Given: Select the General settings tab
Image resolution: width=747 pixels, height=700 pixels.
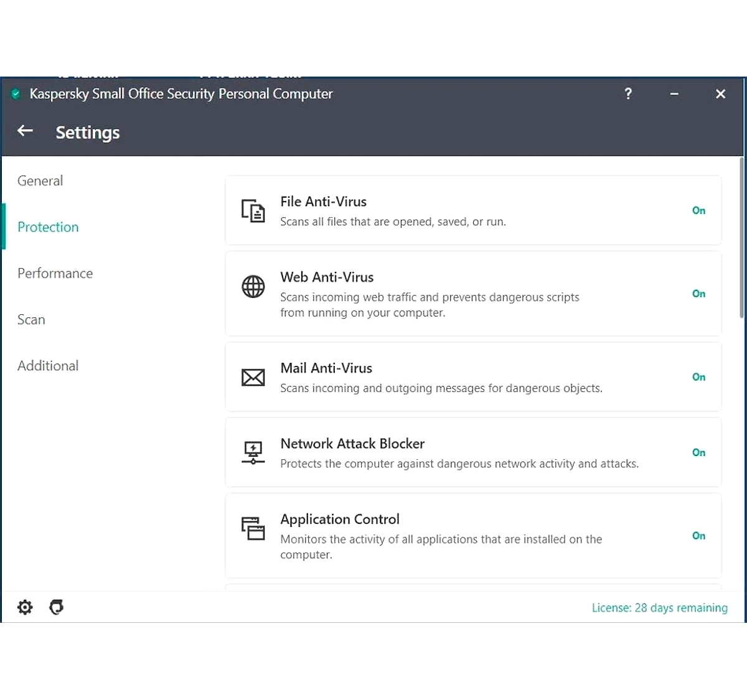Looking at the screenshot, I should [x=40, y=181].
